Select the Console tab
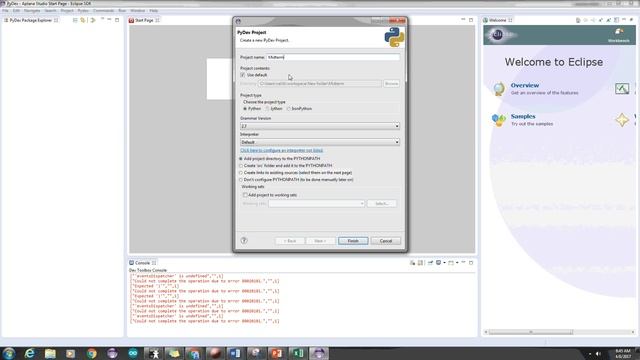The height and width of the screenshot is (360, 640). click(x=142, y=263)
